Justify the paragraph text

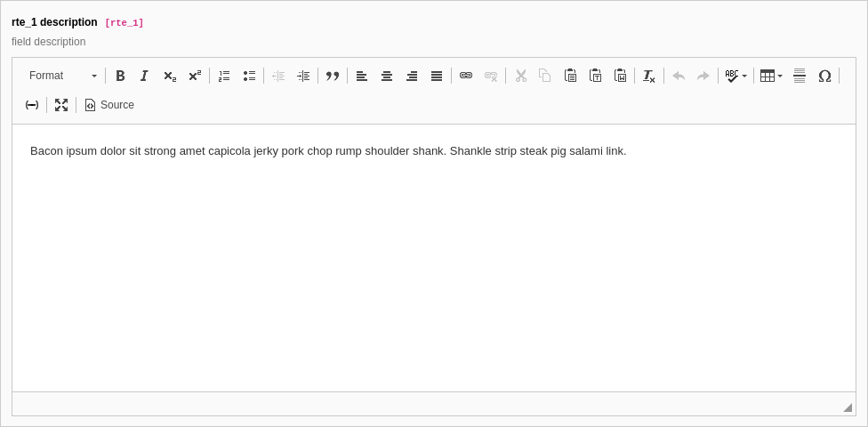[x=437, y=76]
